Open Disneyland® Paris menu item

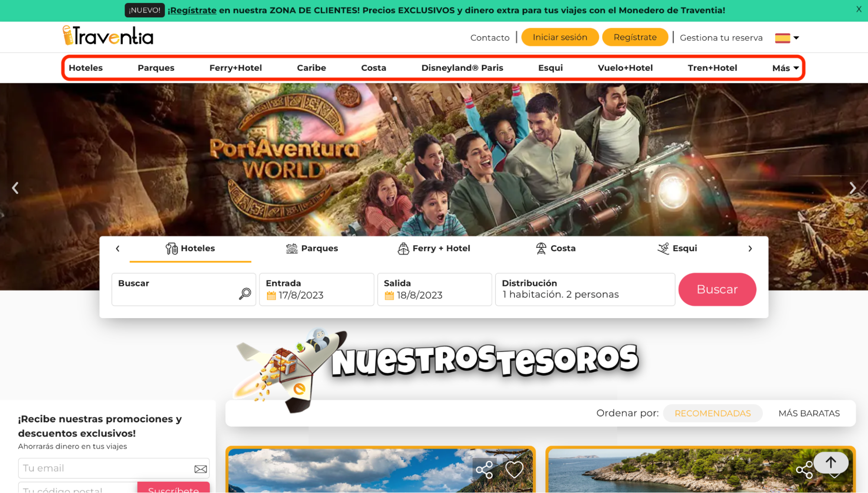(x=462, y=68)
